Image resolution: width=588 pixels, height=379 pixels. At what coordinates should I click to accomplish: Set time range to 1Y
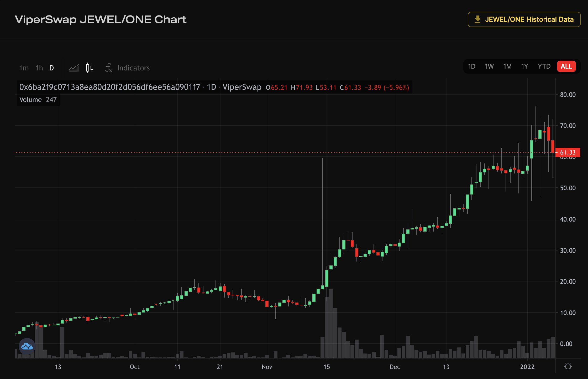524,66
